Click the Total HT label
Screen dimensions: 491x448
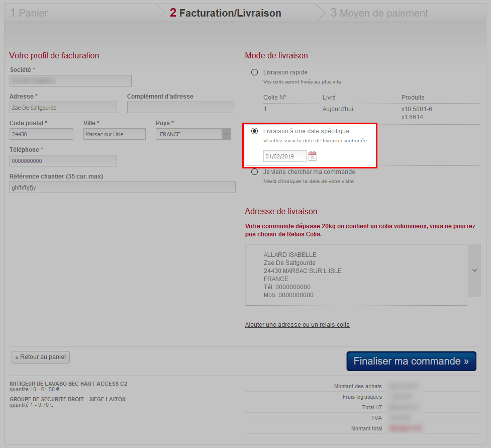[x=372, y=407]
